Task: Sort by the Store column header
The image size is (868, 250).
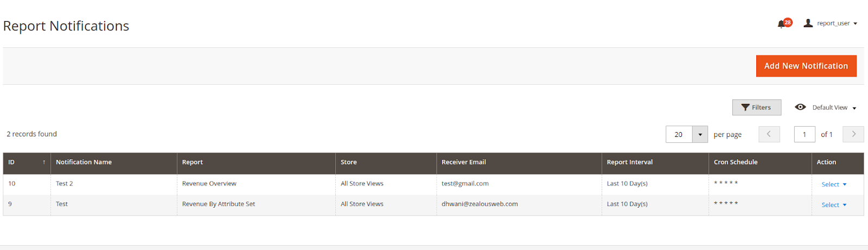Action: tap(349, 162)
